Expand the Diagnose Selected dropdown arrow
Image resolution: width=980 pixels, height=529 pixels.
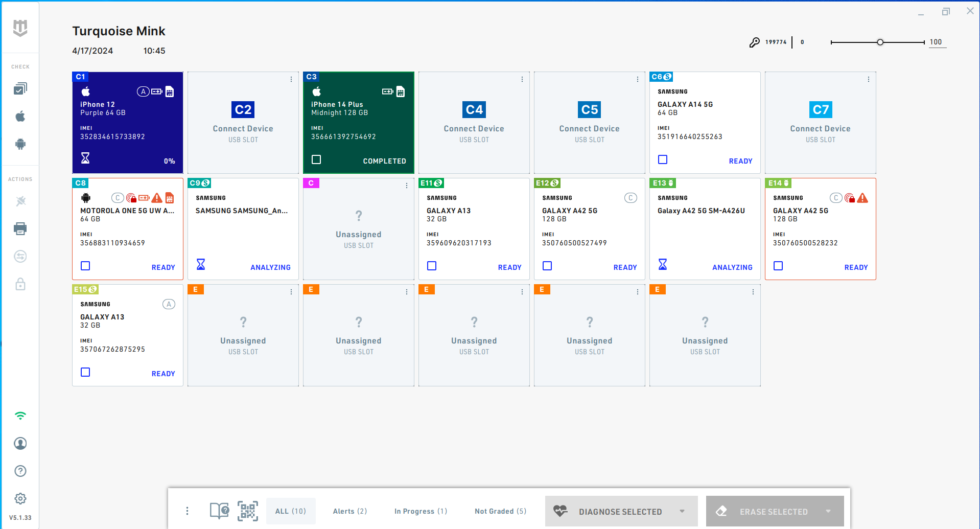pos(682,511)
